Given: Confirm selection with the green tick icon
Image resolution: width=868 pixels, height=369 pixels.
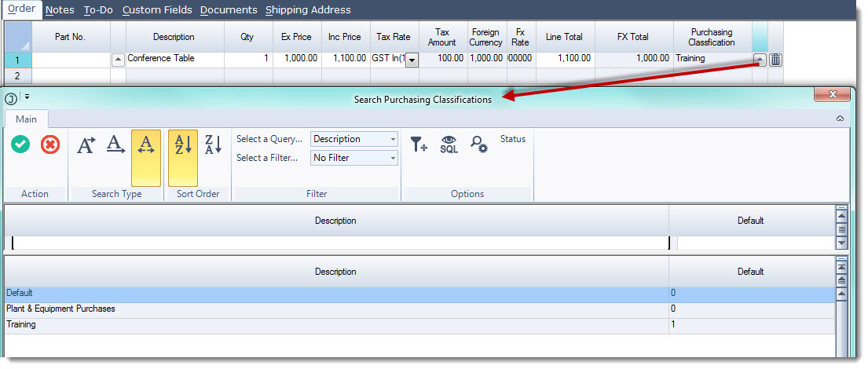Looking at the screenshot, I should coord(20,145).
